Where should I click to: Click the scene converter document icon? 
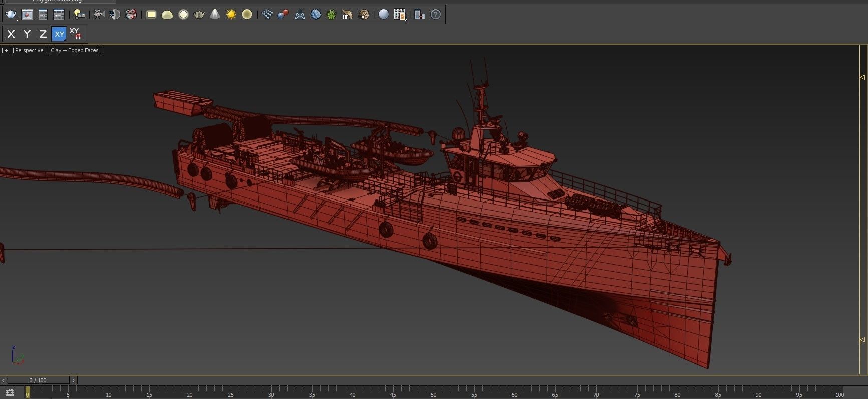(420, 15)
